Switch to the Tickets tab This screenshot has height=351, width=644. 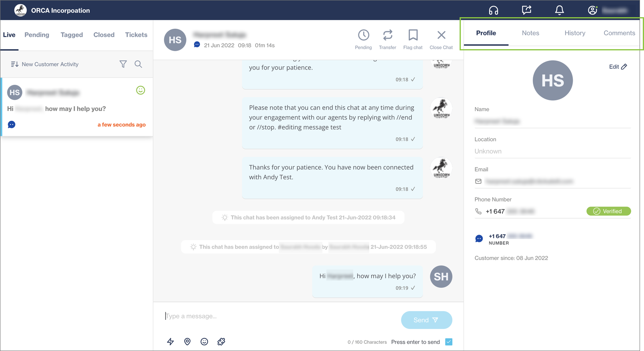click(x=136, y=35)
